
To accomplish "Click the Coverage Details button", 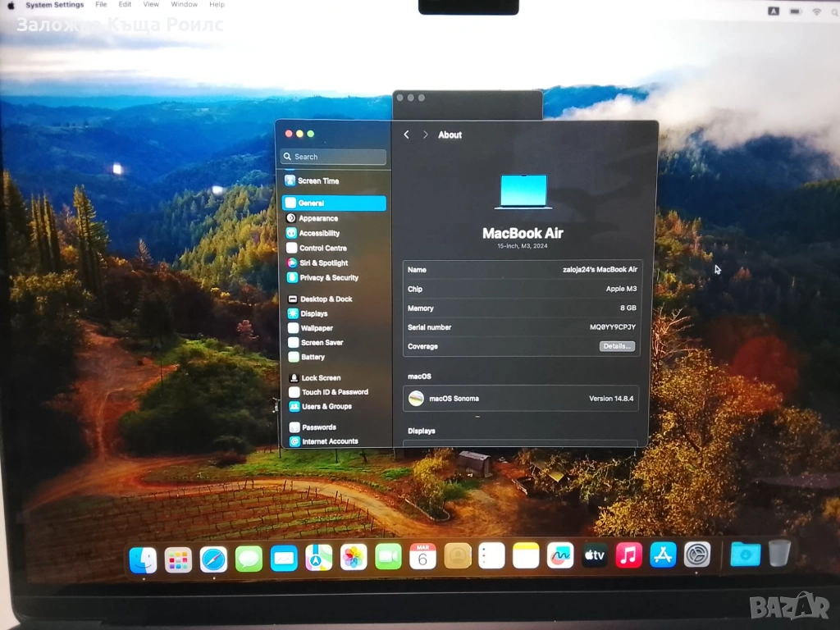I will (617, 347).
